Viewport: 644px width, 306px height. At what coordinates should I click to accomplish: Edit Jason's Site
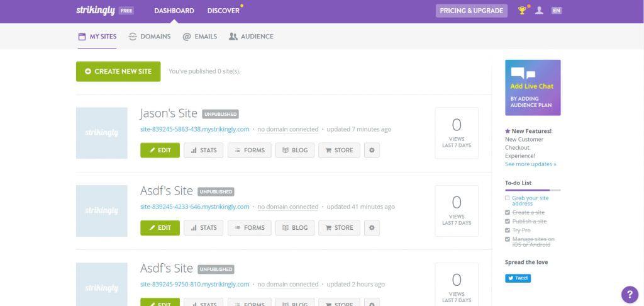(160, 150)
